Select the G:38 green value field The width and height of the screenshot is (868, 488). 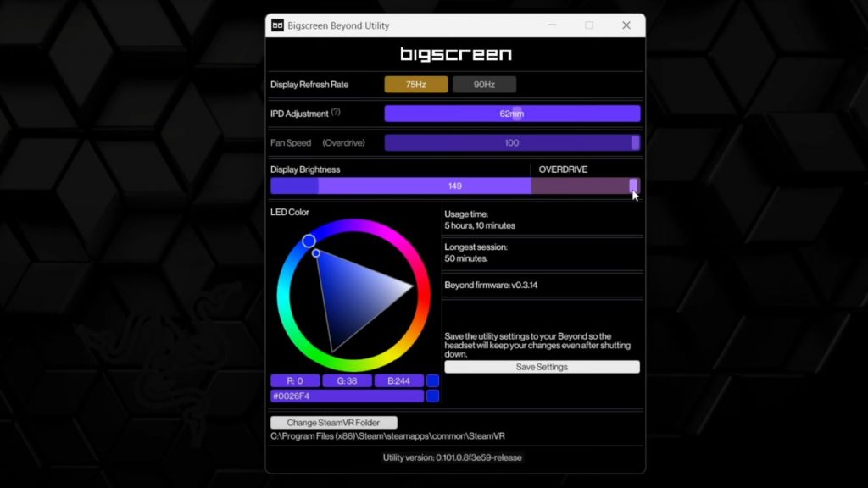point(347,381)
